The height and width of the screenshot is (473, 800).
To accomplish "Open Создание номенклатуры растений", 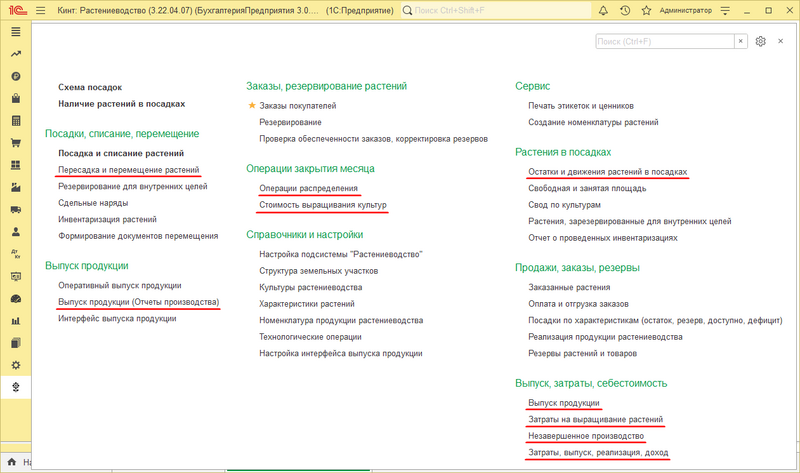I will point(593,122).
